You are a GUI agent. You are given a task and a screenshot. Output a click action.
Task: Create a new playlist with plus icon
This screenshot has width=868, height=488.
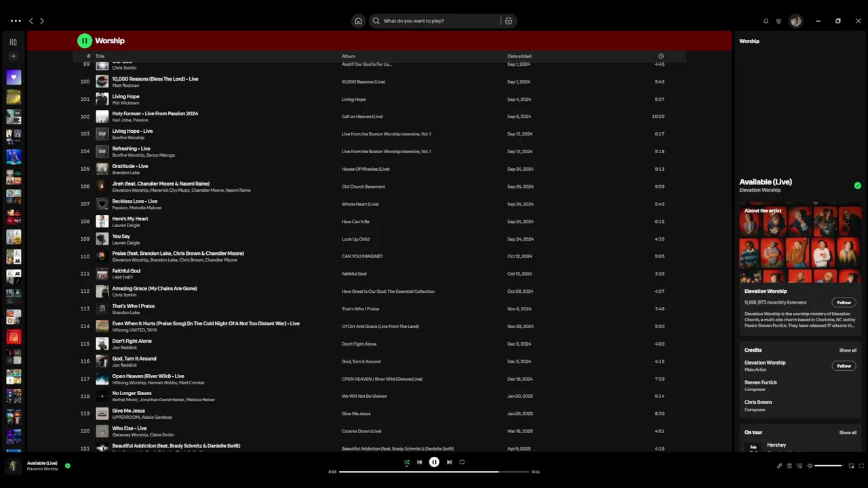[x=13, y=56]
